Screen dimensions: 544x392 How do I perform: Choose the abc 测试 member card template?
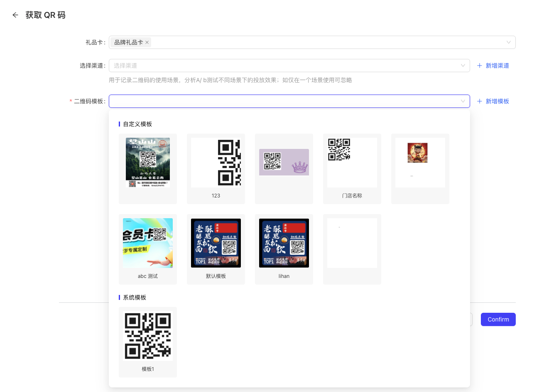coord(148,243)
